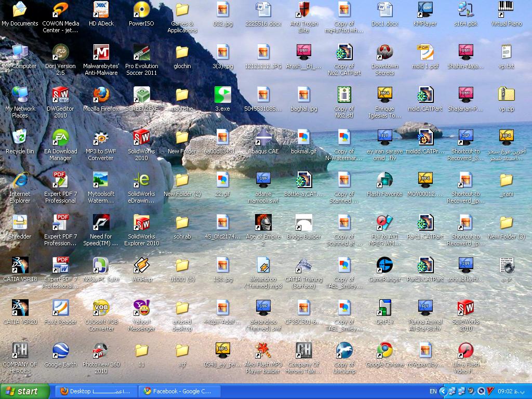
Task: Switch to the Desktop Firefox taskbar button
Action: pos(96,391)
